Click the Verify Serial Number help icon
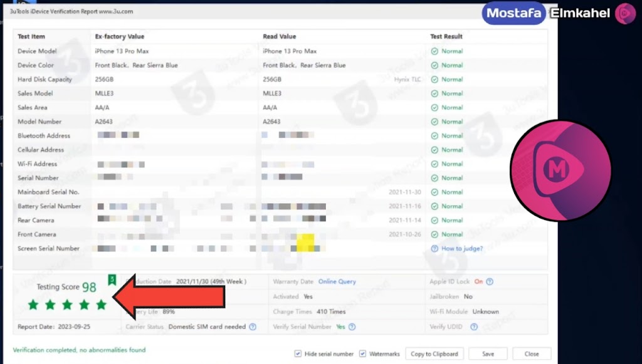 pyautogui.click(x=352, y=327)
